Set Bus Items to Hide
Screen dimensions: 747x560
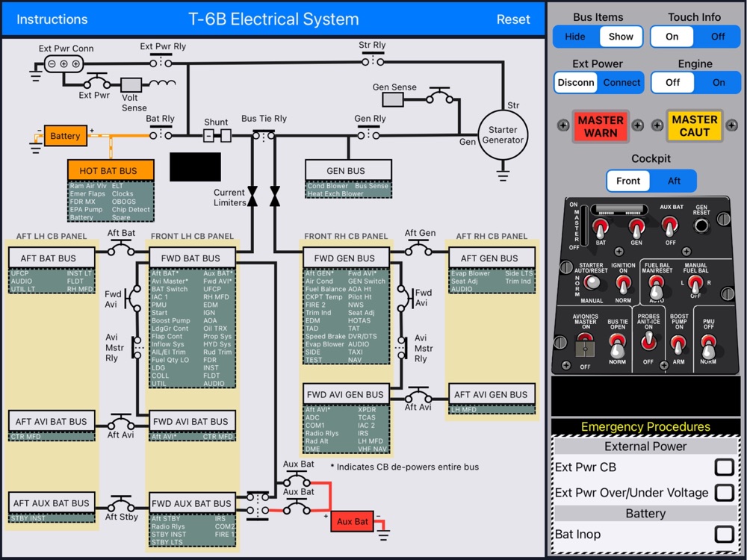[575, 37]
